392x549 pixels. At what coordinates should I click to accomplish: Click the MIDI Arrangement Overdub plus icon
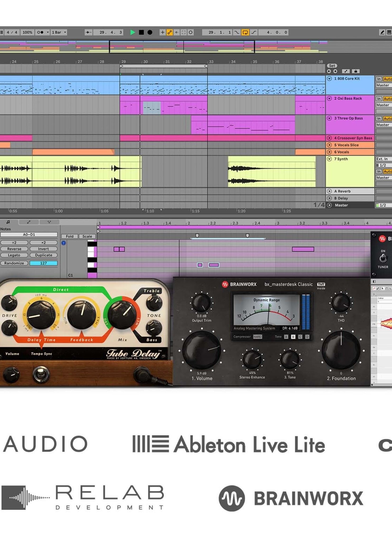coord(163,32)
